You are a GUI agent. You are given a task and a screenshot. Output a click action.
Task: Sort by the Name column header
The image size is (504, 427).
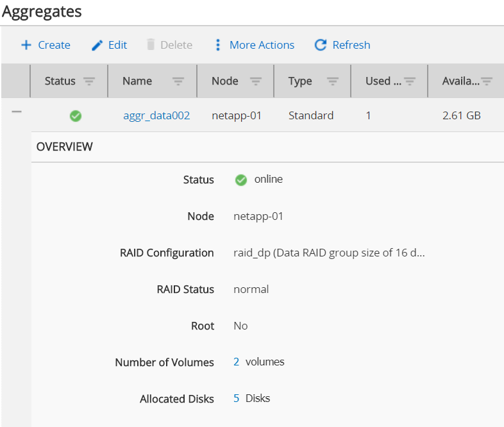[x=137, y=81]
